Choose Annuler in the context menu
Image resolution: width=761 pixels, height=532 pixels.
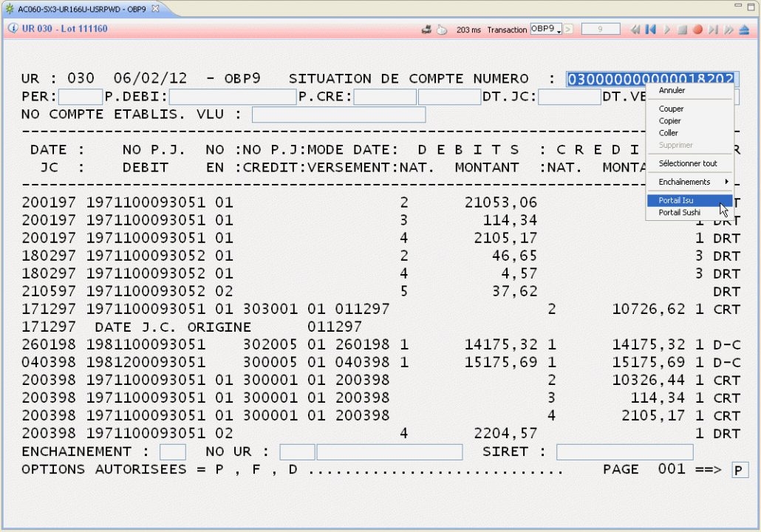(x=672, y=91)
